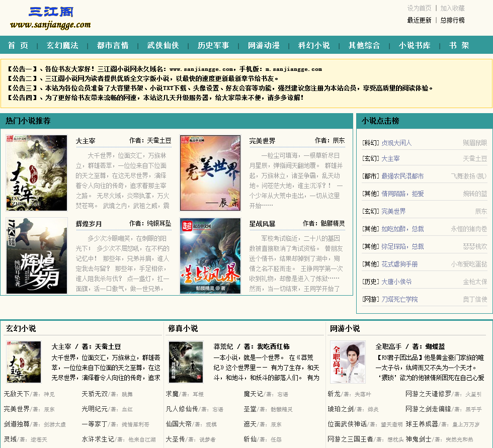Open 斩龙 in the 网游小说 list
Viewport: 493px width, 448px height.
click(x=334, y=394)
